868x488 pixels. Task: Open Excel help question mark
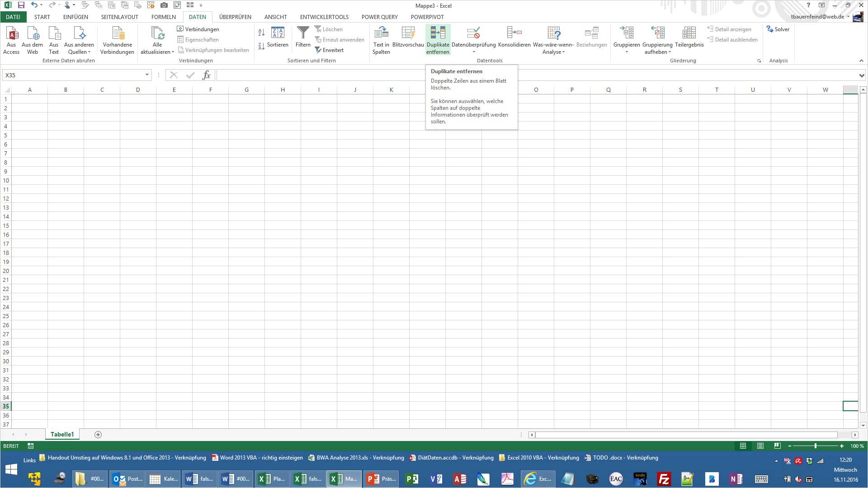808,5
